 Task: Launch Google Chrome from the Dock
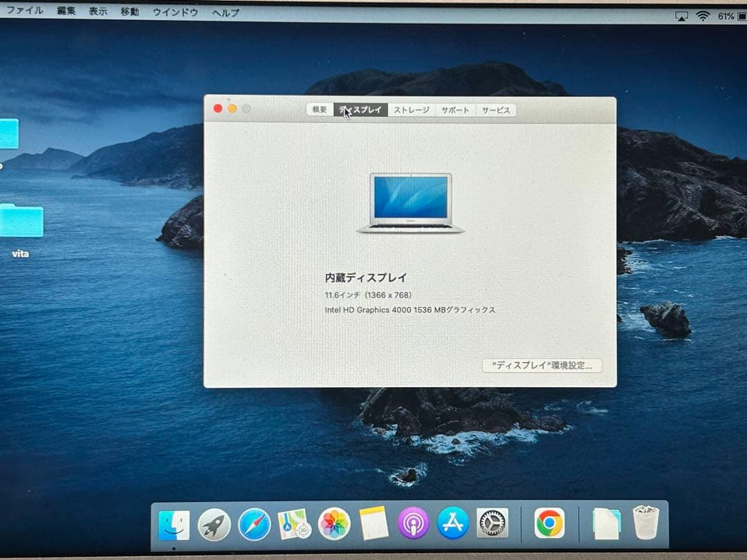pos(549,523)
